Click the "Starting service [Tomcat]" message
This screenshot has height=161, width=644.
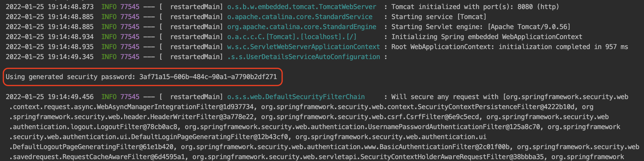439,17
